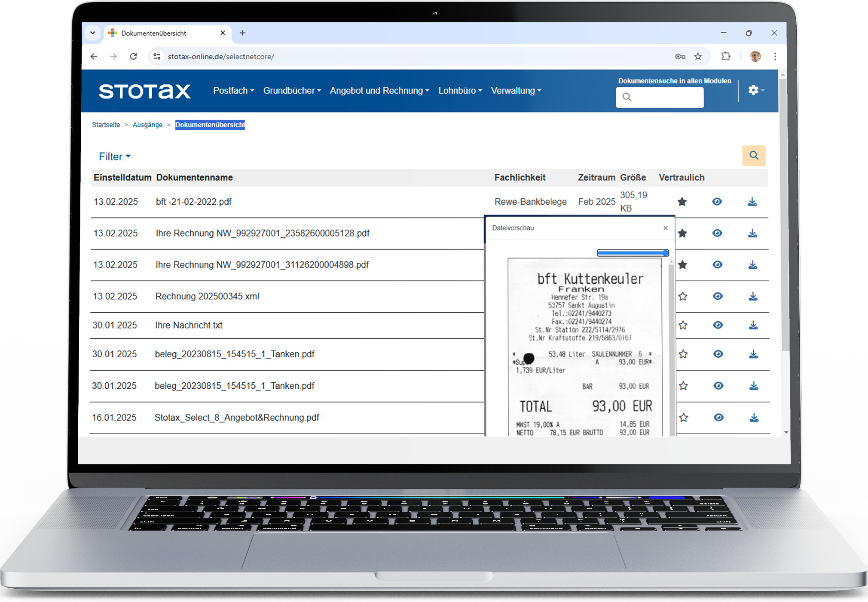Close the Dateivorschau preview panel
This screenshot has height=602, width=868.
click(666, 228)
